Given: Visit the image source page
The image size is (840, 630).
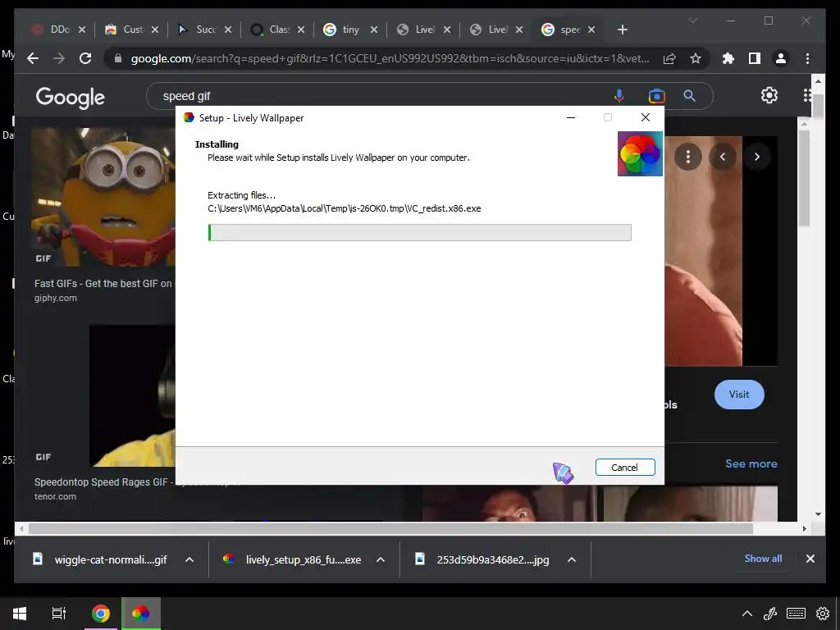Looking at the screenshot, I should (x=739, y=395).
